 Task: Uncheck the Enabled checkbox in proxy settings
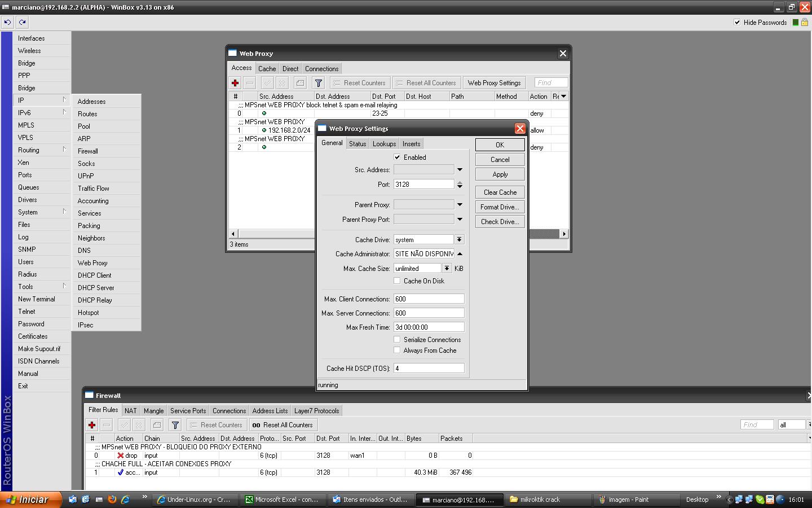pyautogui.click(x=397, y=157)
